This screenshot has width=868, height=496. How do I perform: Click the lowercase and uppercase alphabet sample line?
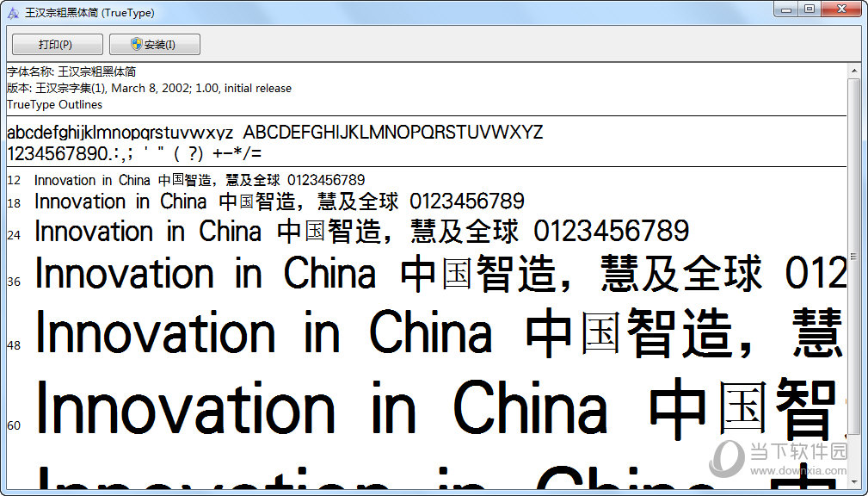(274, 133)
